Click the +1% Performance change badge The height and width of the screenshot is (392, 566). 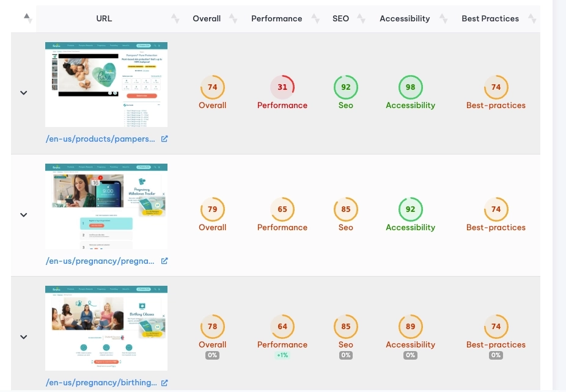(282, 355)
